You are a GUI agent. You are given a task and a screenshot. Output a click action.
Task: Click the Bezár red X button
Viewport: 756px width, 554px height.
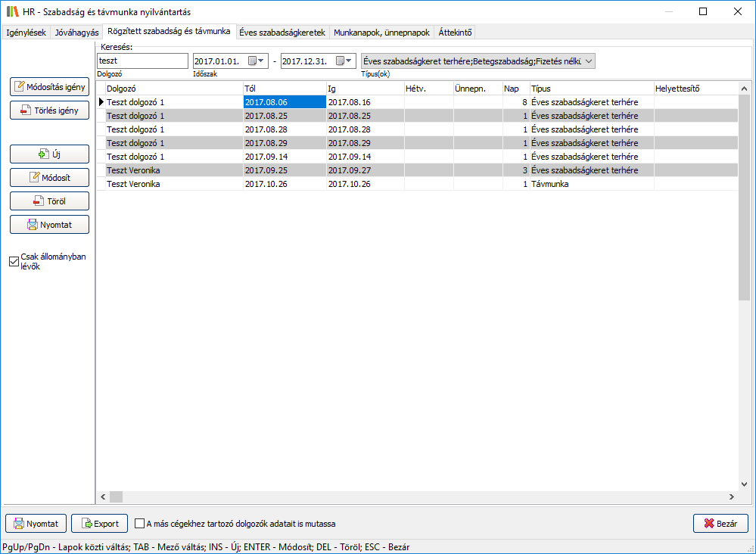[x=720, y=523]
